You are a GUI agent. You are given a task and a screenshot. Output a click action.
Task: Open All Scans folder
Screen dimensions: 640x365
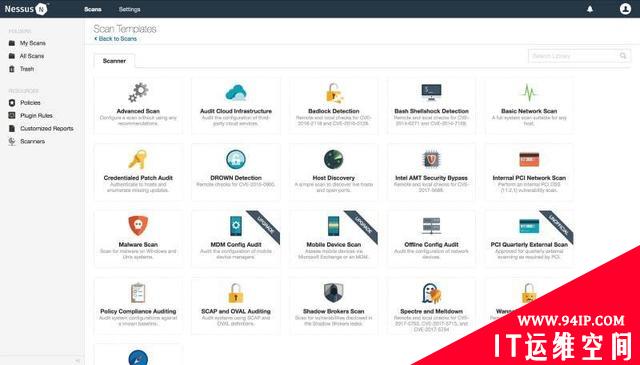coord(32,56)
